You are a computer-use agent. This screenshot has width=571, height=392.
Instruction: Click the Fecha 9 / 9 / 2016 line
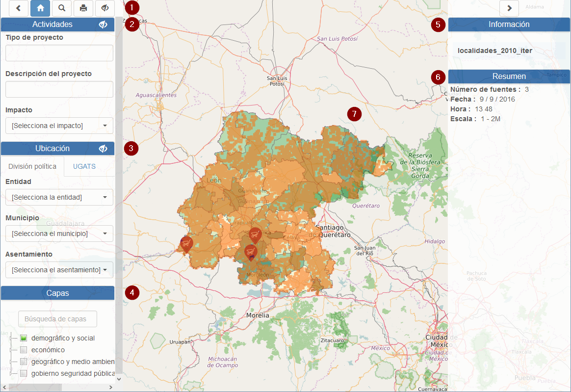(483, 99)
